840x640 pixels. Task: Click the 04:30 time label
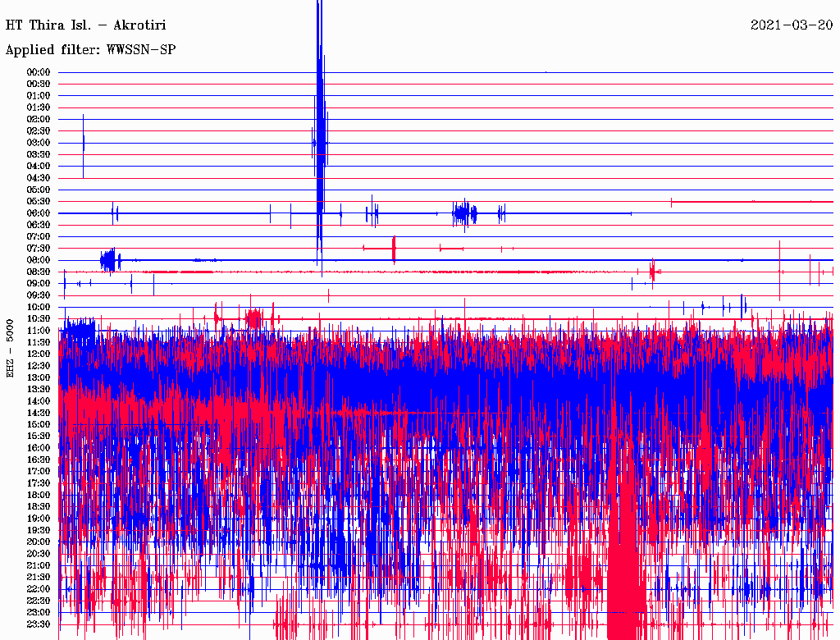click(x=39, y=178)
